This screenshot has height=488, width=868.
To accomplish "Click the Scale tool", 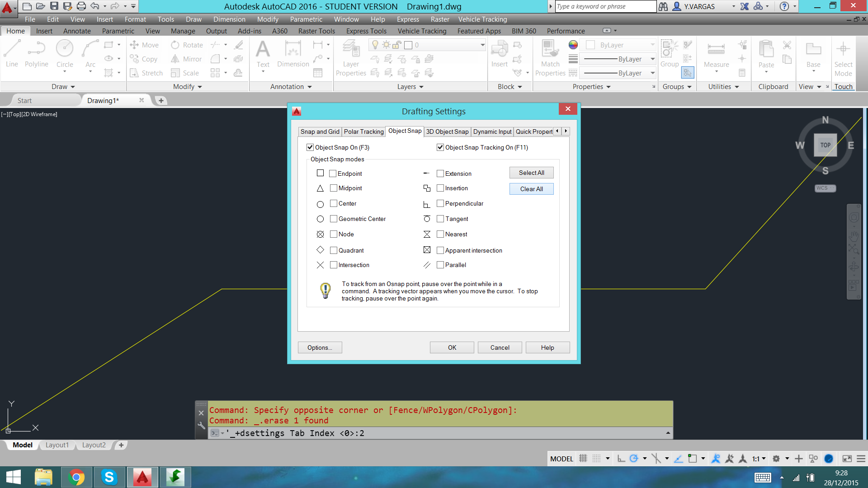I will pyautogui.click(x=185, y=73).
